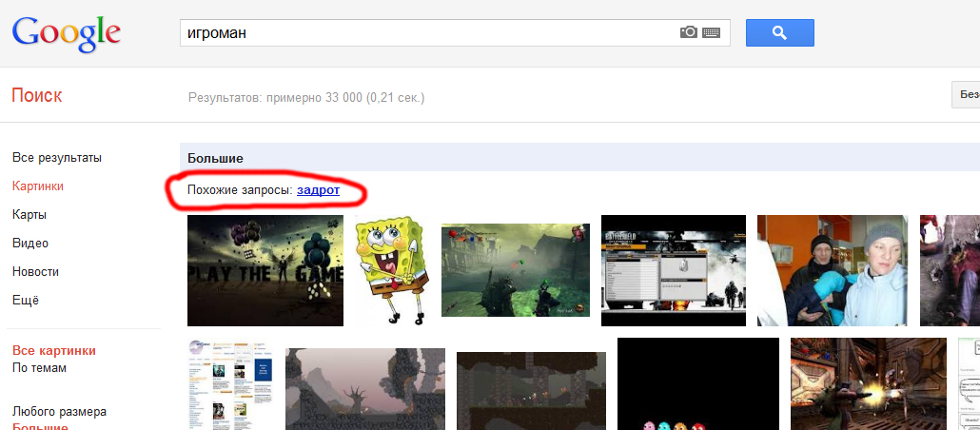Open the green foggy game screenshot thumbnail
The height and width of the screenshot is (430, 980).
click(516, 270)
